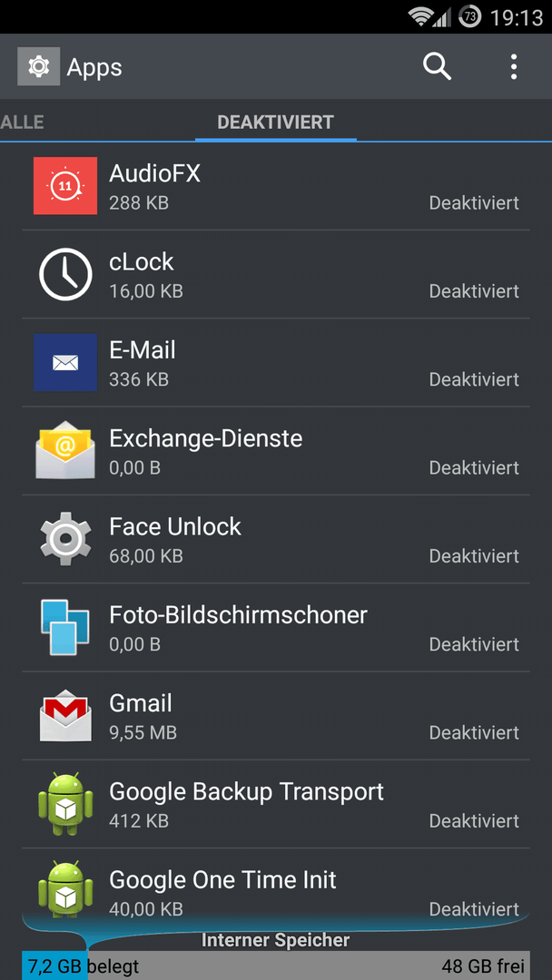Tap the battery 73 indicator
Image resolution: width=552 pixels, height=980 pixels.
click(x=470, y=17)
